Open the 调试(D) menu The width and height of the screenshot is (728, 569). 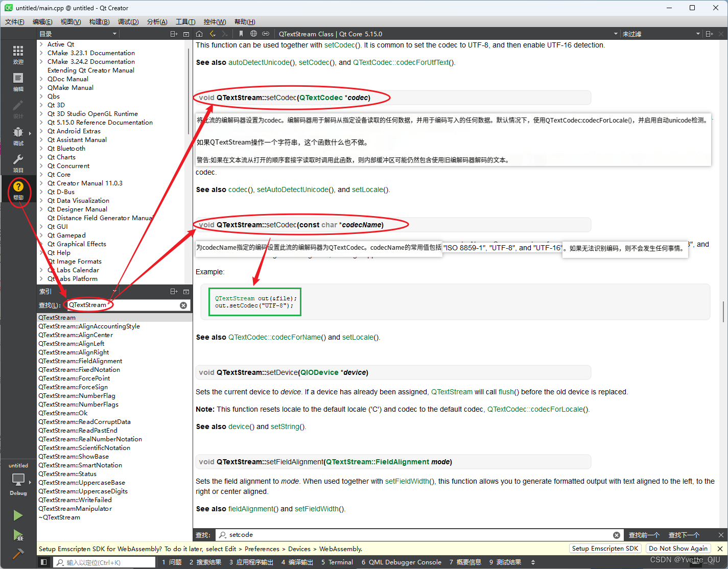(x=128, y=21)
